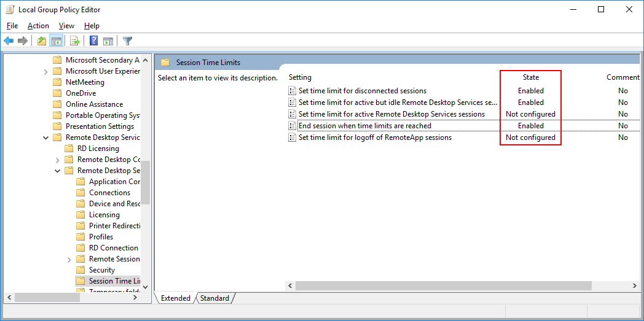Click 'Enabled' state of disconnected sessions row

531,91
